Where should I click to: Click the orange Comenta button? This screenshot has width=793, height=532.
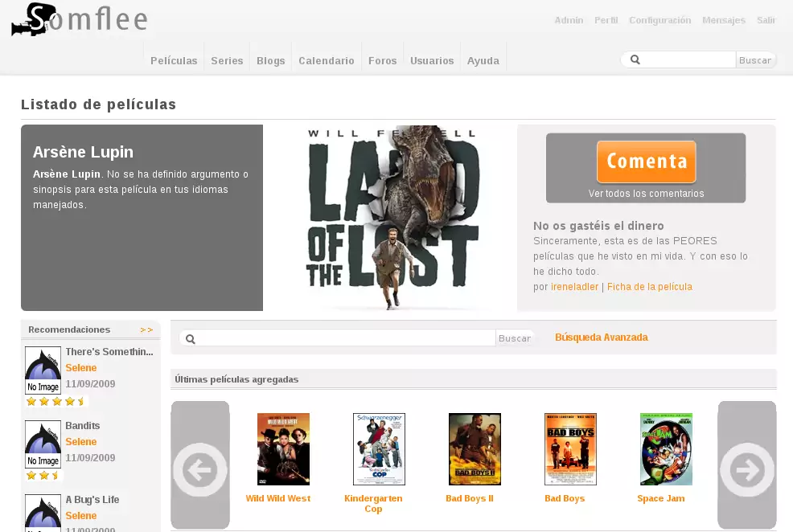647,162
